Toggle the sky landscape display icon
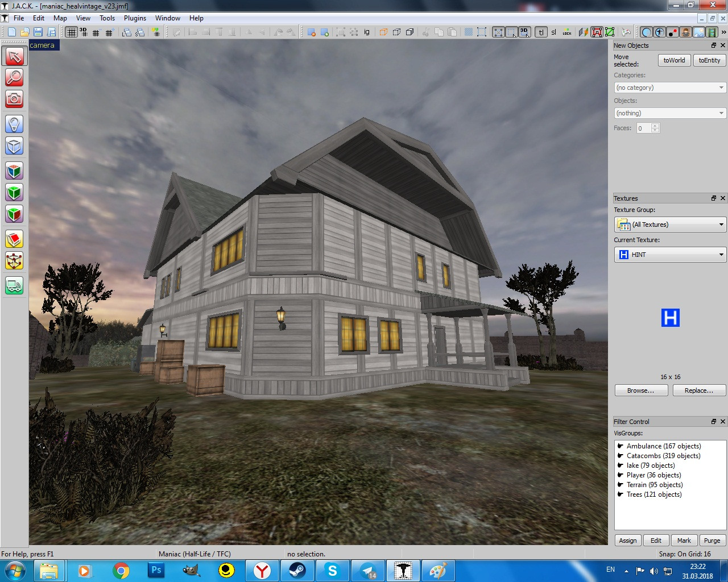 (x=699, y=32)
